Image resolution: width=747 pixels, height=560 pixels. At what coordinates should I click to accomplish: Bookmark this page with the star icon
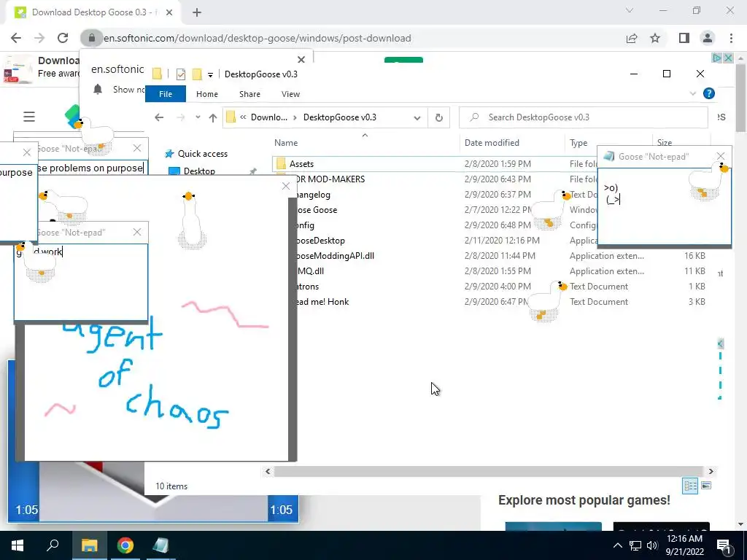point(655,38)
